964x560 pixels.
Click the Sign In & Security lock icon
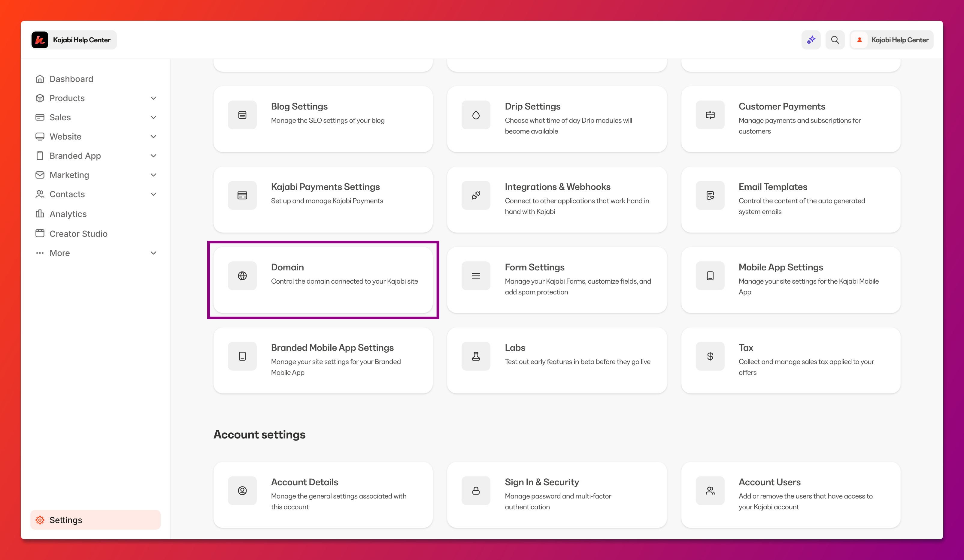[476, 491]
